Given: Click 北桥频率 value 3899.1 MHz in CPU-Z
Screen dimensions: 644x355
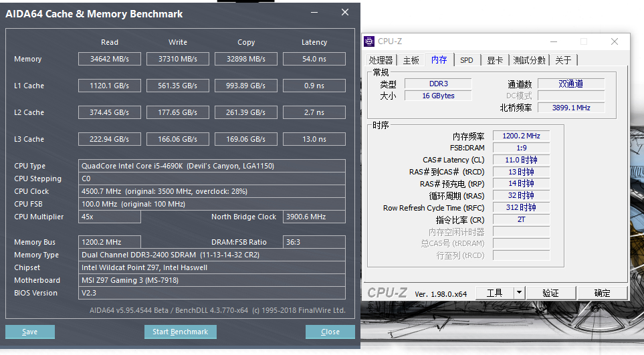Looking at the screenshot, I should click(571, 108).
